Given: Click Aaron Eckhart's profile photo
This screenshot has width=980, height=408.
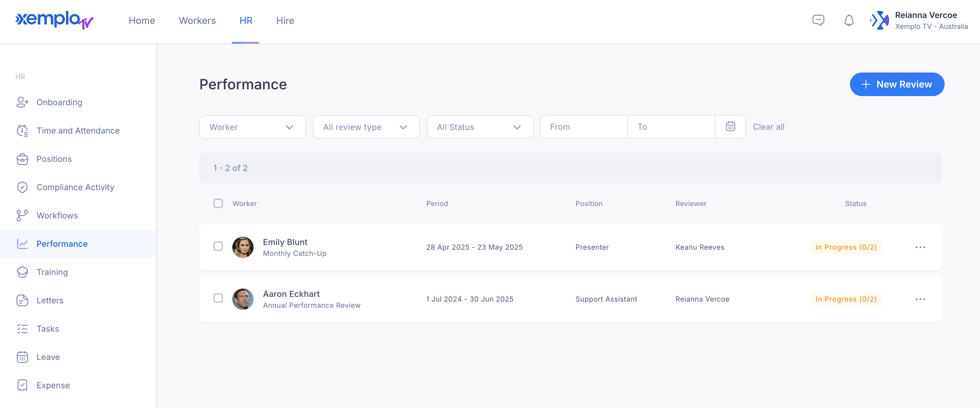Looking at the screenshot, I should [243, 299].
